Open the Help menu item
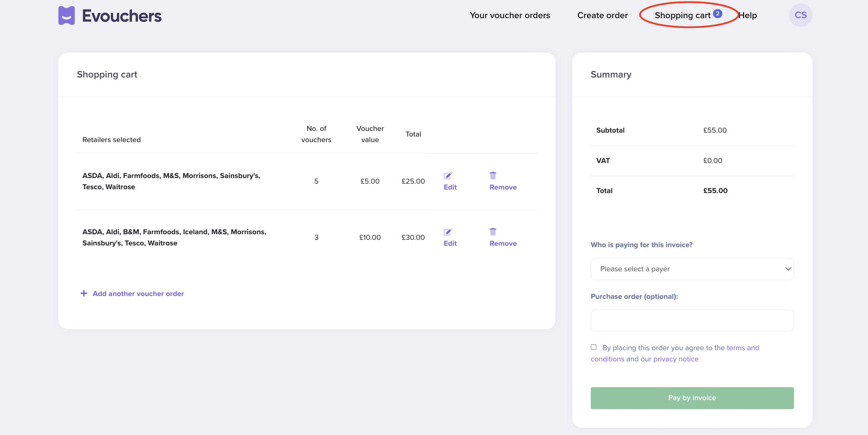The height and width of the screenshot is (435, 868). [748, 15]
